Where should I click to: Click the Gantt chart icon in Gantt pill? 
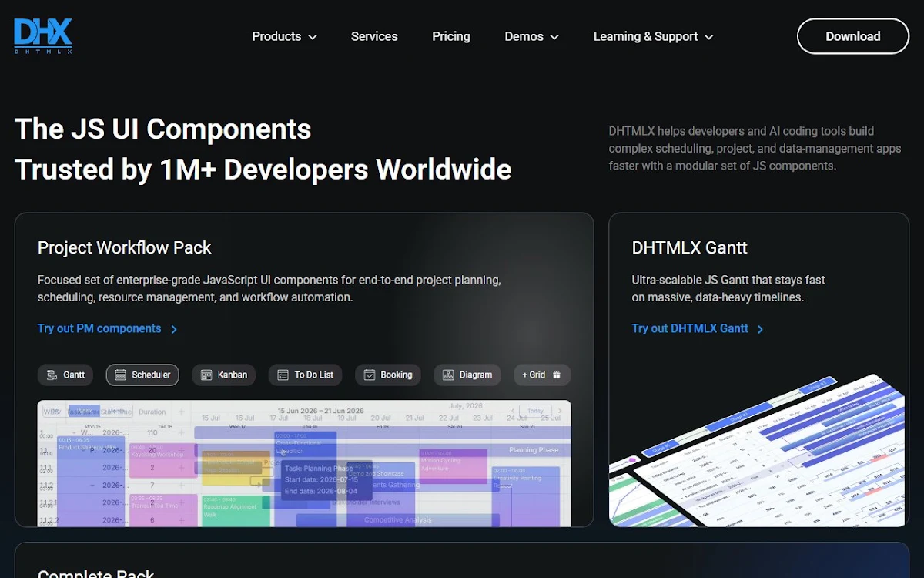(52, 375)
